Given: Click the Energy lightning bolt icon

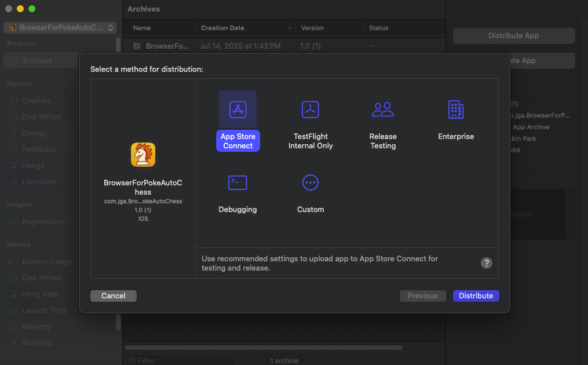Looking at the screenshot, I should click(x=14, y=133).
